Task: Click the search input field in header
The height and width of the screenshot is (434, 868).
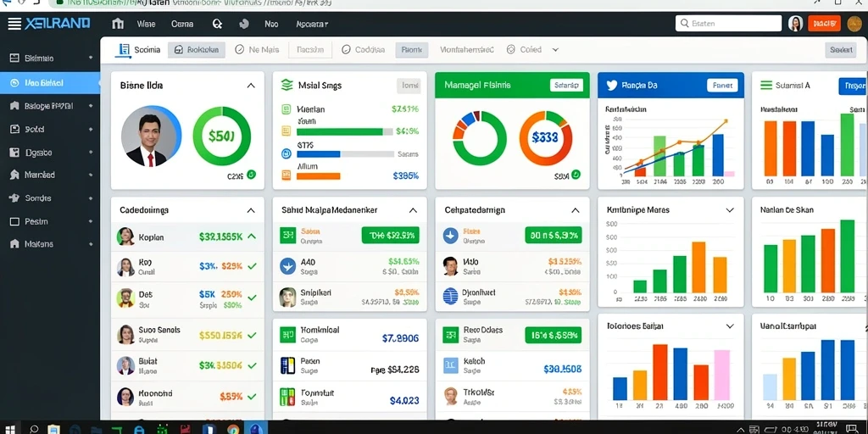Action: coord(728,23)
